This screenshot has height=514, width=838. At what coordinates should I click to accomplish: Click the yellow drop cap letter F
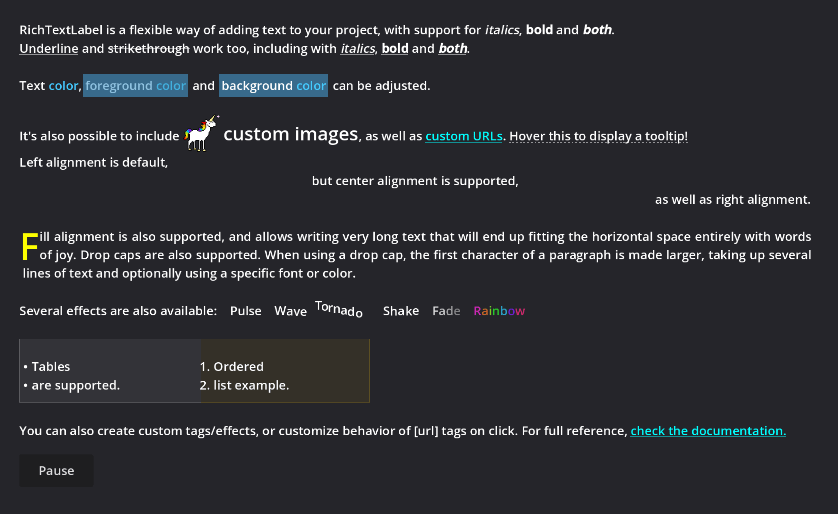pos(29,246)
